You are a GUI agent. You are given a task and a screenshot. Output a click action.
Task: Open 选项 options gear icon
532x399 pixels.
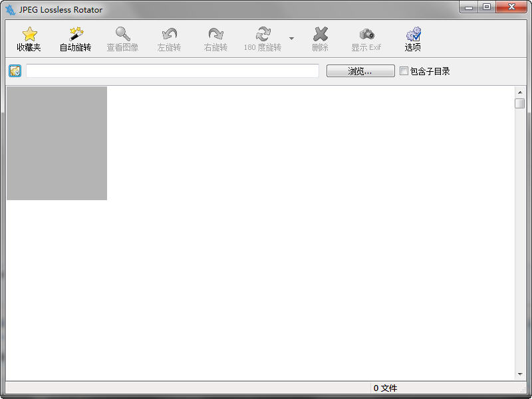click(413, 34)
